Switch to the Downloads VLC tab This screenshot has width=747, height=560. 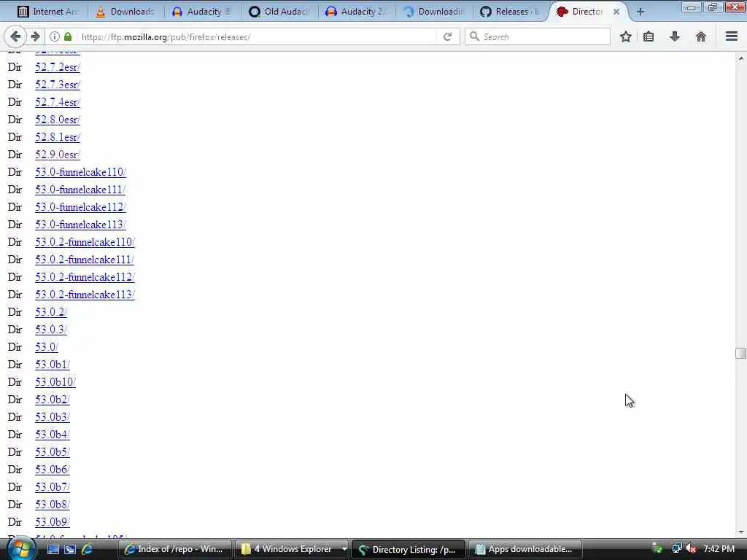(x=125, y=12)
